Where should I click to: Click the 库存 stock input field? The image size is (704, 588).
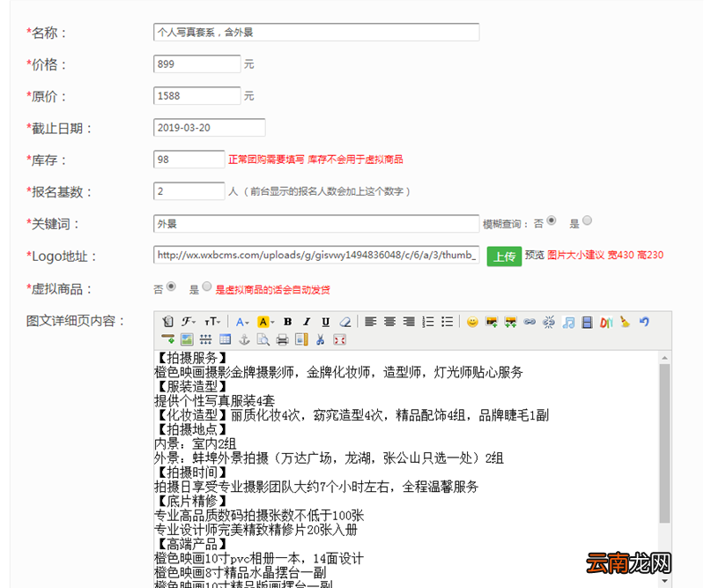click(189, 160)
